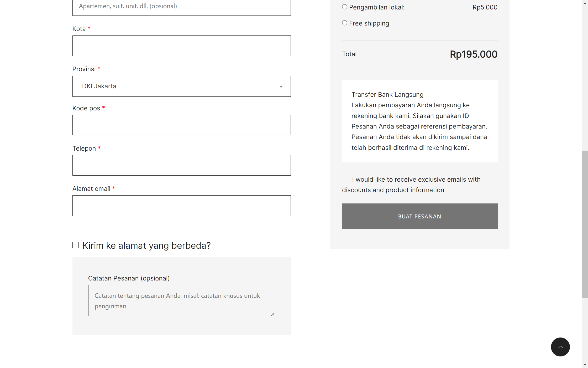Click the Provinsi dropdown arrow
588x368 pixels.
[x=281, y=86]
